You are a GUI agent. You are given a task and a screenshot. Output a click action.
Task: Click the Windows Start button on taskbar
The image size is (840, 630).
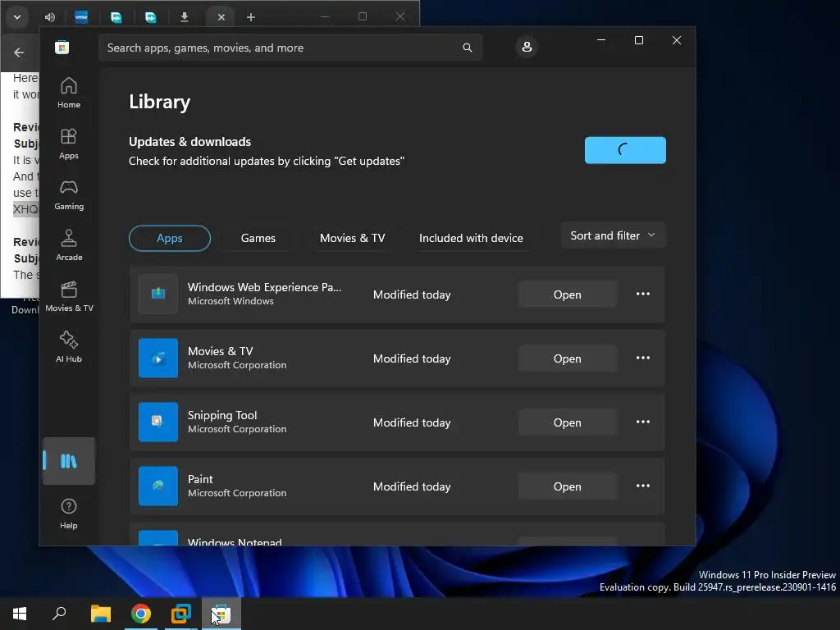(20, 614)
